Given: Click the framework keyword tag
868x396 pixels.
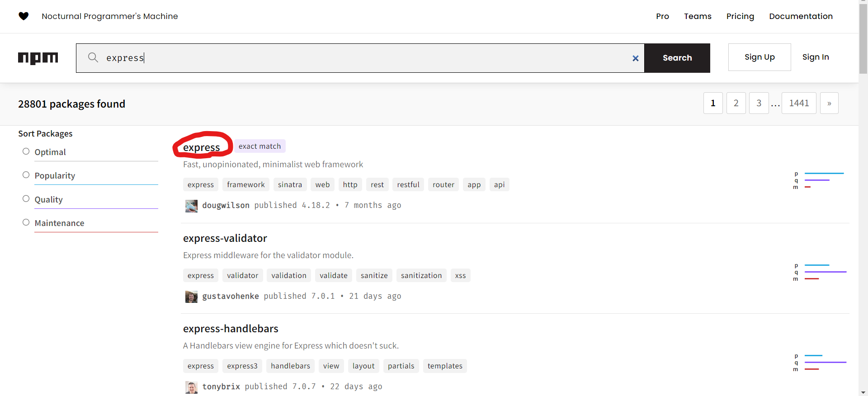Looking at the screenshot, I should (x=246, y=184).
